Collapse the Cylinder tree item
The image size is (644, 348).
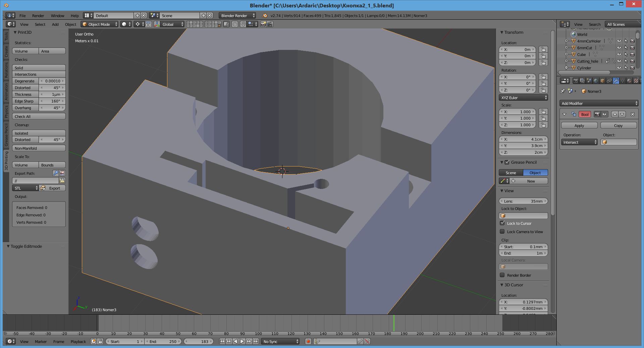tap(566, 68)
